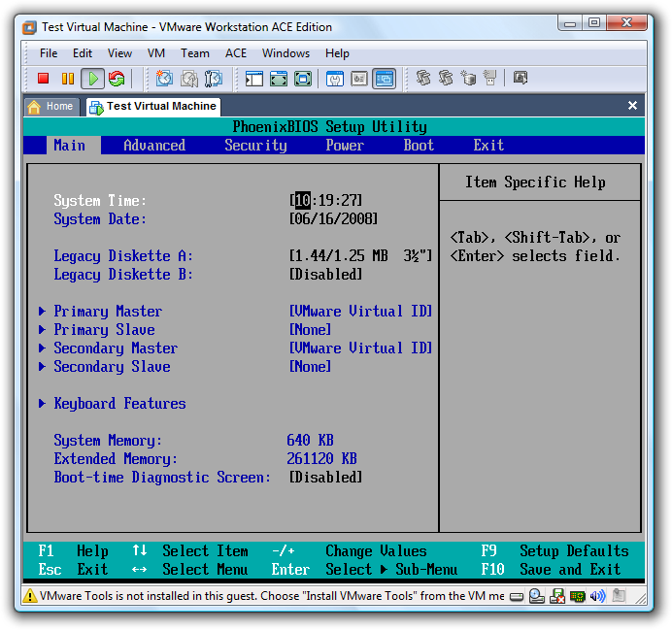Click the first greyed ACE toolbar icon
This screenshot has width=672, height=630.
coord(423,78)
